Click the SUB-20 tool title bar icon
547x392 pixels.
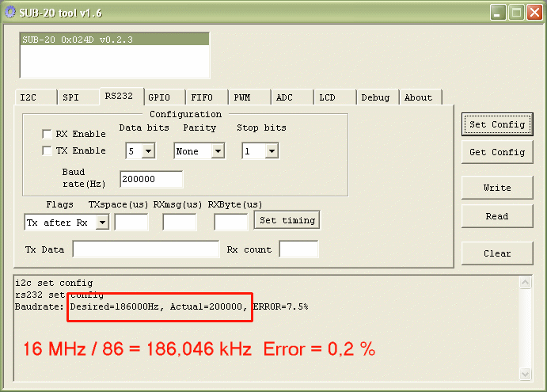click(10, 12)
